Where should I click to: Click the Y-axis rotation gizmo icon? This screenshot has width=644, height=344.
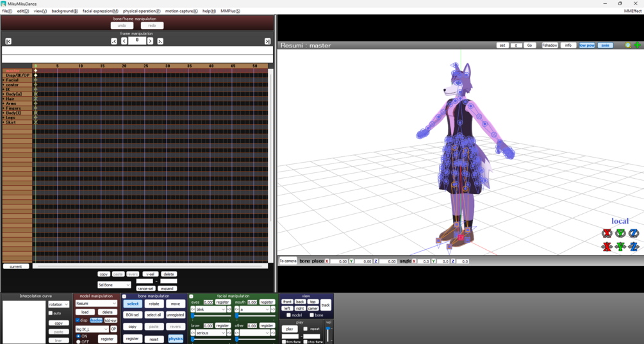click(620, 233)
